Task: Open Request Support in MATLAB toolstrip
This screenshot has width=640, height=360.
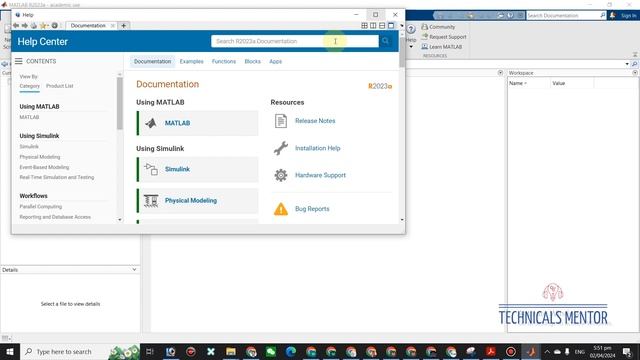Action: [x=444, y=37]
